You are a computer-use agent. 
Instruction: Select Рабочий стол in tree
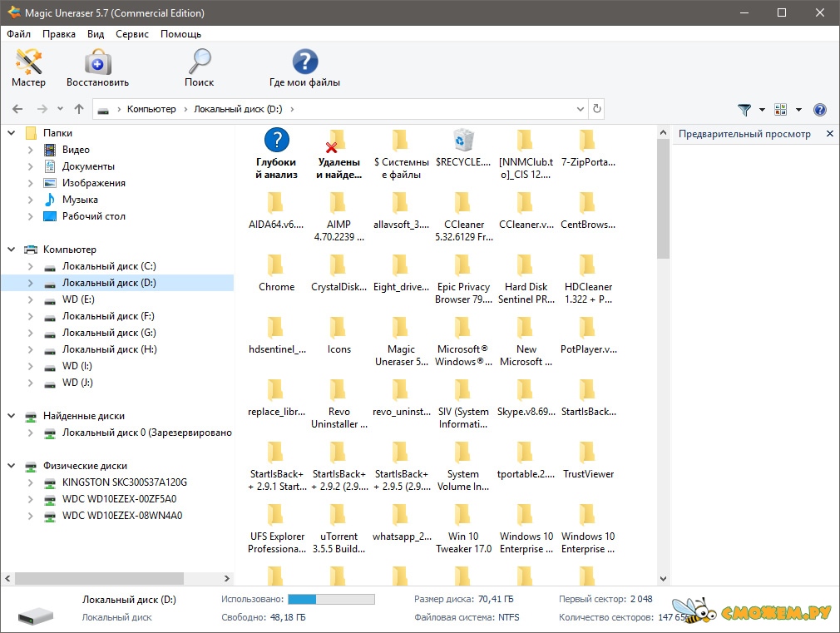click(94, 216)
